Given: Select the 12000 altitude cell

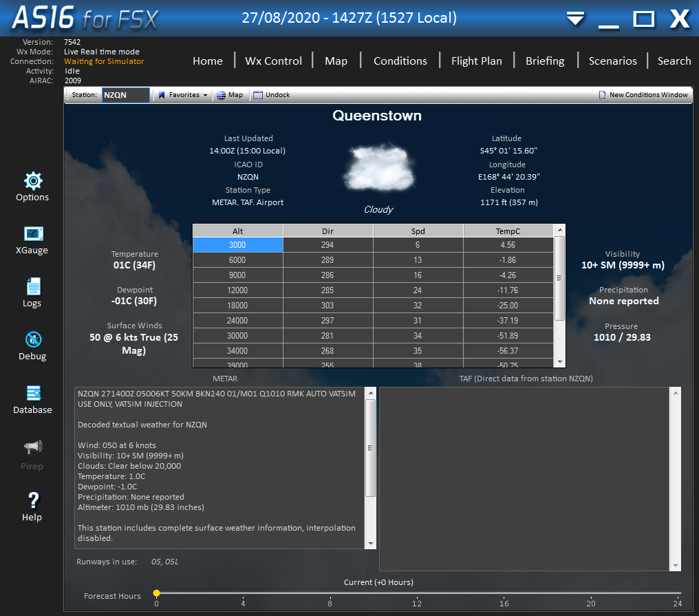Looking at the screenshot, I should point(237,290).
